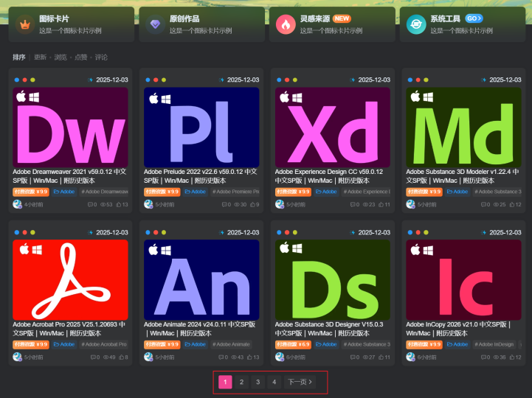Sort posts by 点赞
Viewport: 532px width, 398px height.
point(80,57)
